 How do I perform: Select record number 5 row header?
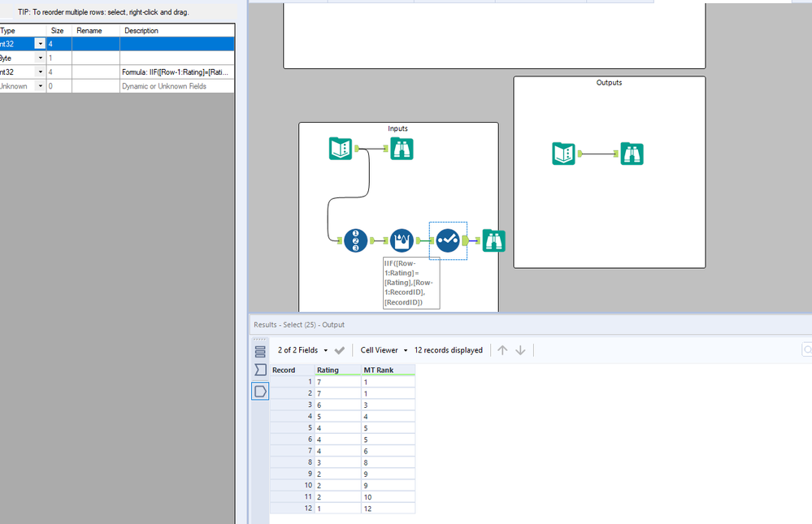(x=292, y=427)
